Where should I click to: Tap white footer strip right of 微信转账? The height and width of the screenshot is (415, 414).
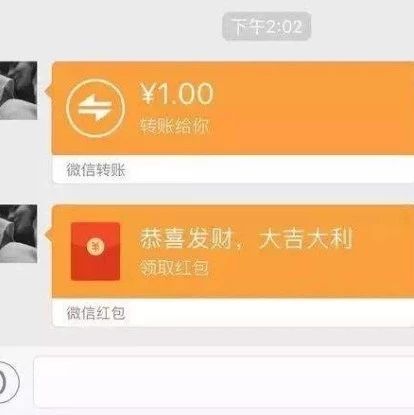[x=270, y=169]
